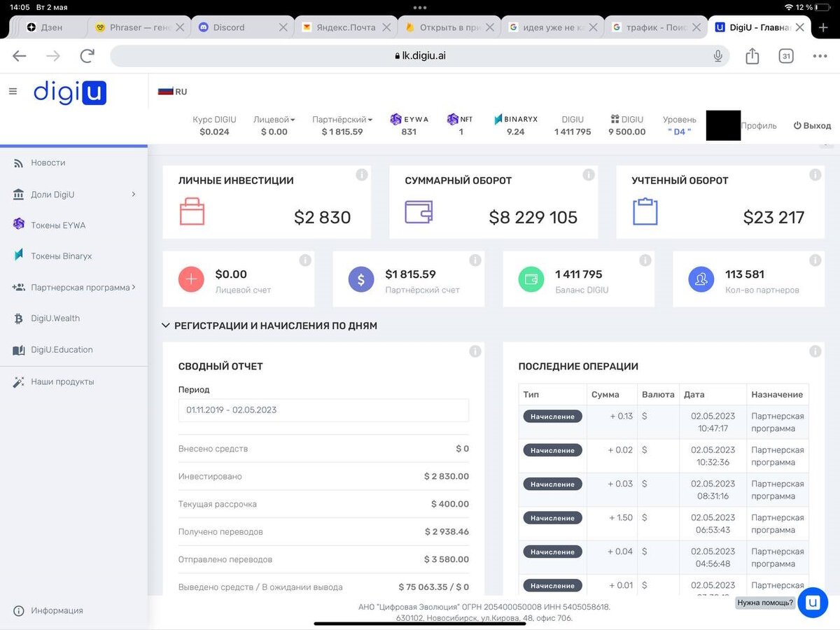This screenshot has width=840, height=630.
Task: Click the Нужна помощь? label
Action: (x=765, y=602)
